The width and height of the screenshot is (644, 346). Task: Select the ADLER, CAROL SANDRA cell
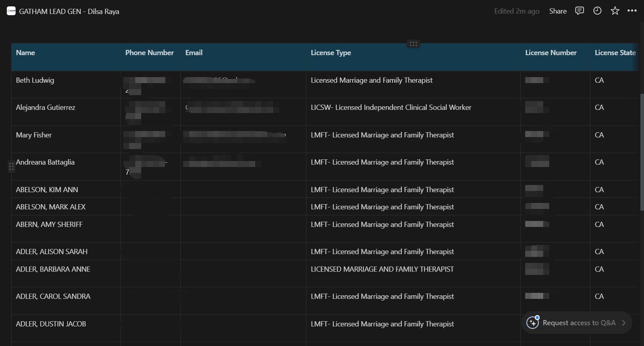(66, 301)
